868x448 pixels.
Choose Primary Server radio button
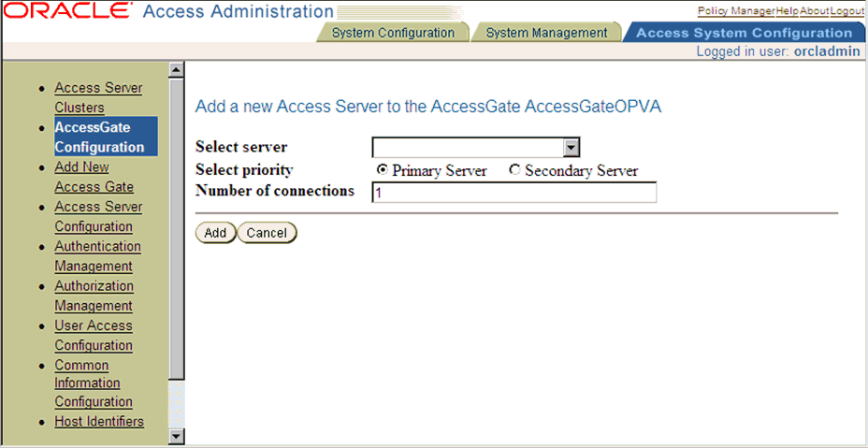[x=382, y=170]
